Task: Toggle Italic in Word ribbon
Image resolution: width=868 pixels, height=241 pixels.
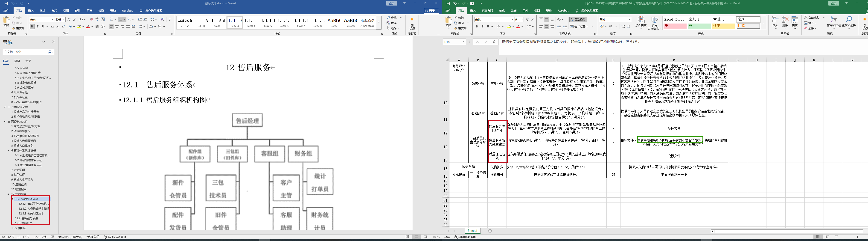Action: 37,27
